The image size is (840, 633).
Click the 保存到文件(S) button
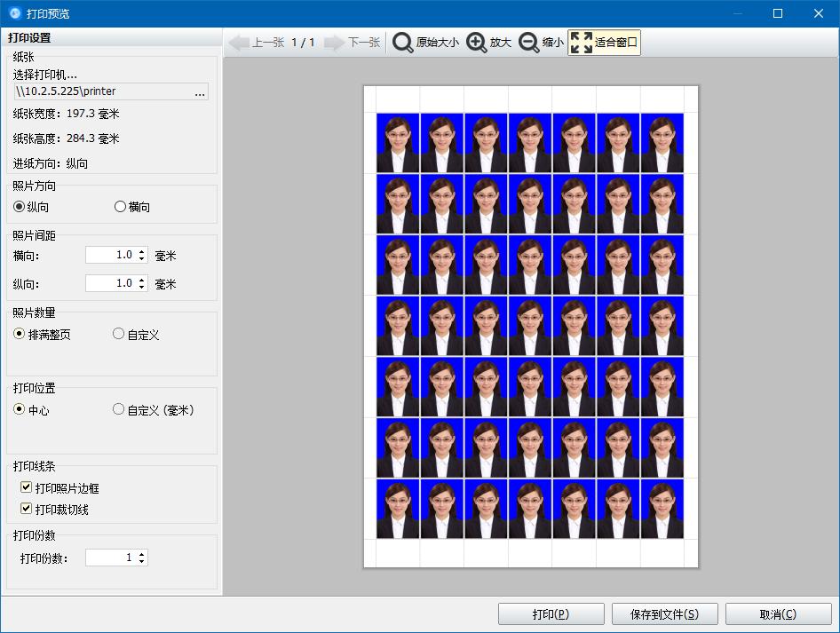665,613
